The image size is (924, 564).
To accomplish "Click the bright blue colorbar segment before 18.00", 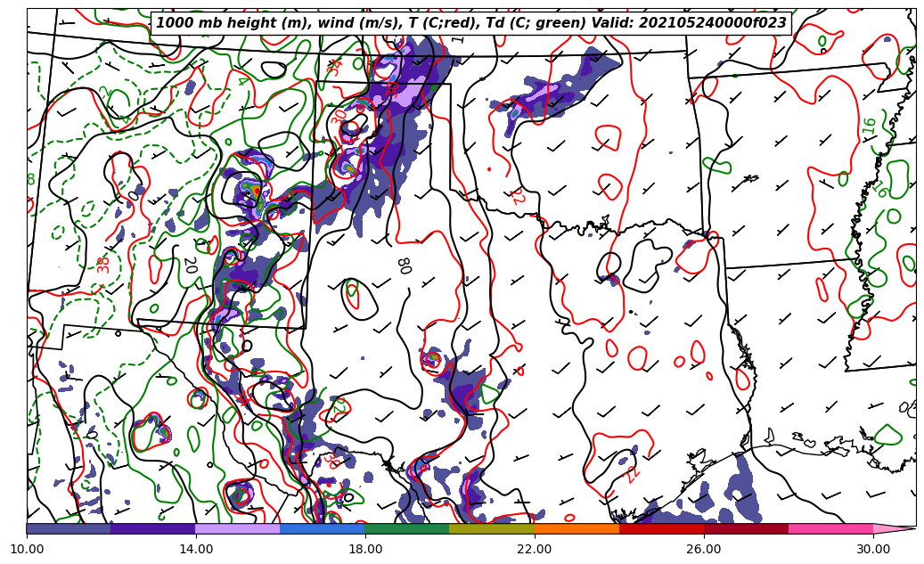I will tap(322, 528).
